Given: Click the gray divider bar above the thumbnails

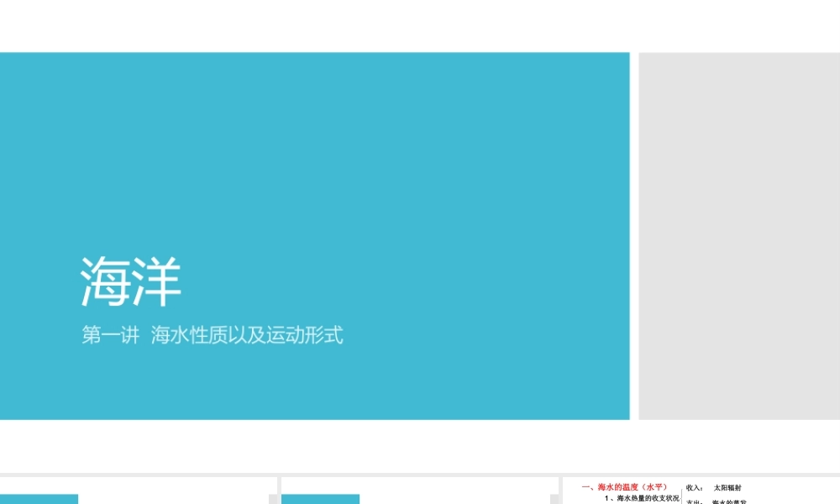Looking at the screenshot, I should (420, 475).
